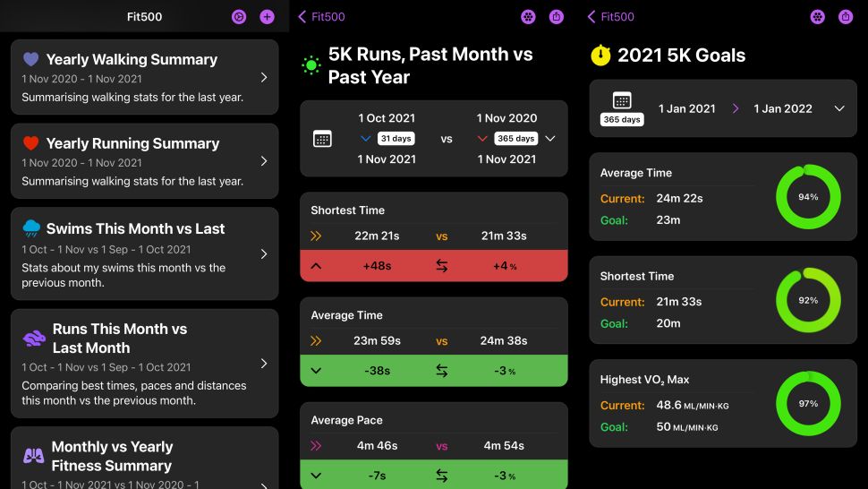Open Monthly vs Yearly Fitness Summary
This screenshot has height=489, width=868.
(144, 458)
